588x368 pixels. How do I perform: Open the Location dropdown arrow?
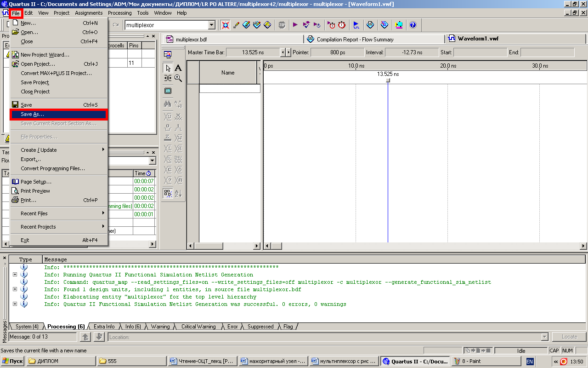pyautogui.click(x=545, y=337)
